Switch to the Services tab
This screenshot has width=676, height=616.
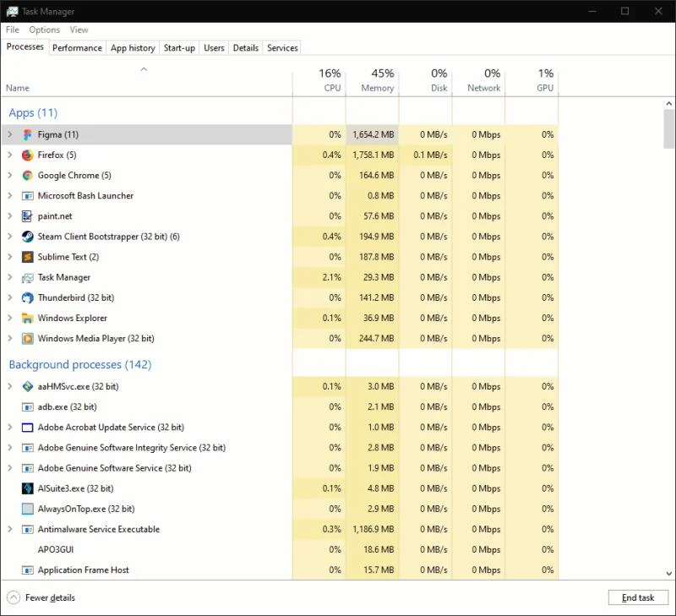[282, 48]
